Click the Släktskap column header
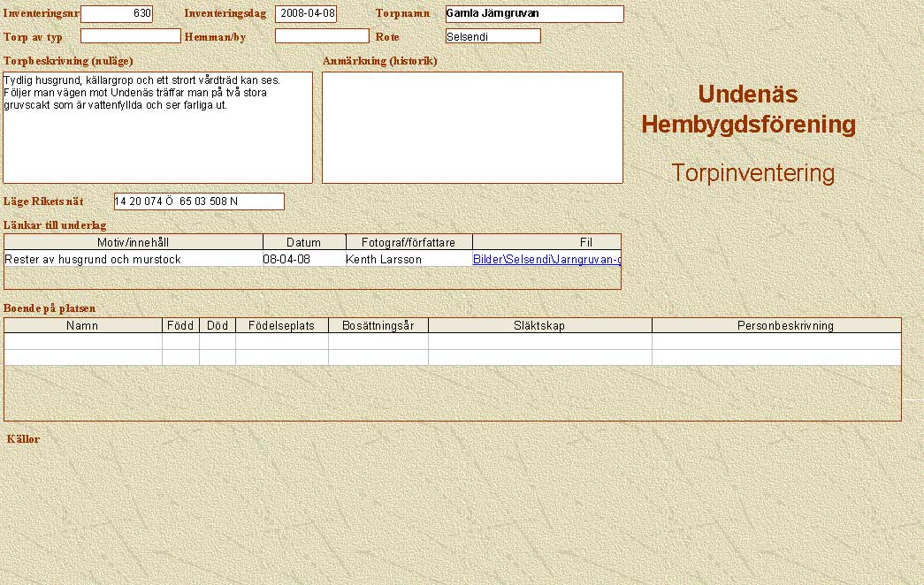Image resolution: width=924 pixels, height=585 pixels. pyautogui.click(x=539, y=325)
